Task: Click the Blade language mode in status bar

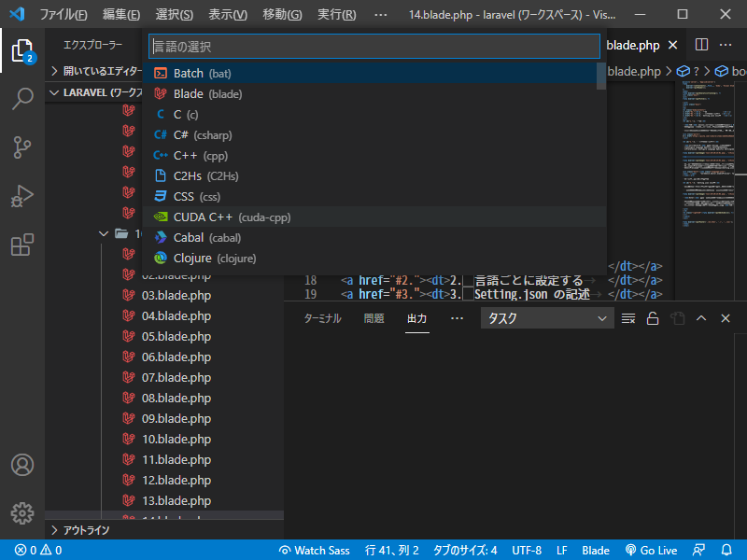Action: [596, 550]
